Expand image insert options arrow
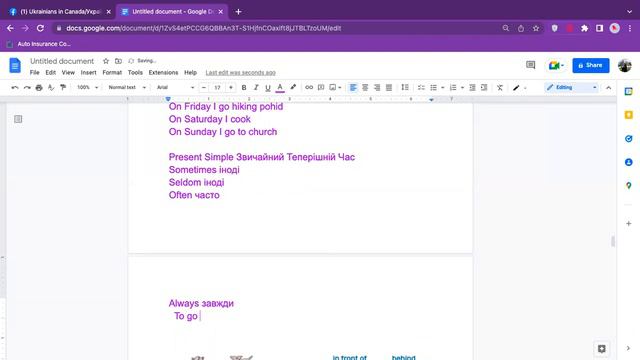This screenshot has height=360, width=640. click(340, 88)
